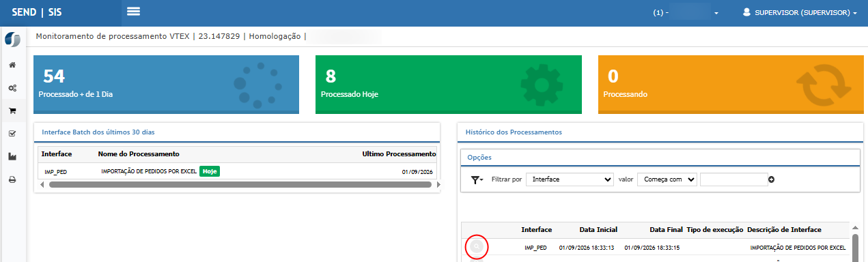The image size is (868, 262).
Task: Select IMPORTAÇÃO DE PEDIDOS POR EXCEL in batch table
Action: [149, 171]
